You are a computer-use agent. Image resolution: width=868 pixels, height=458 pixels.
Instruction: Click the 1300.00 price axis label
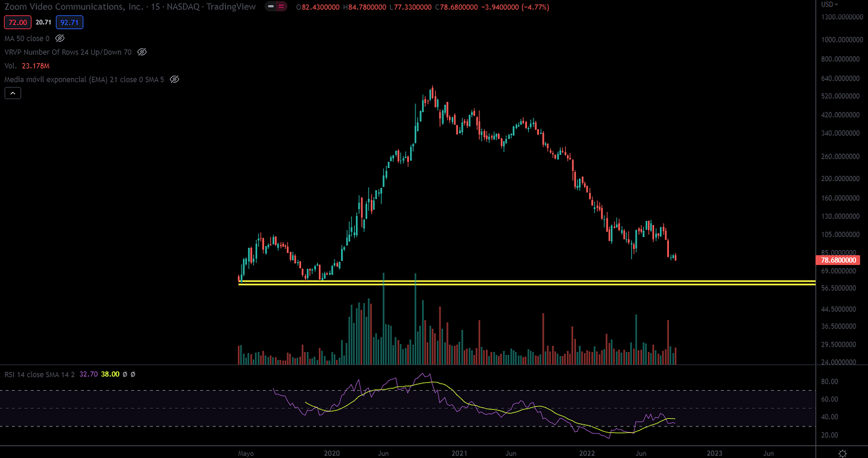(x=841, y=17)
